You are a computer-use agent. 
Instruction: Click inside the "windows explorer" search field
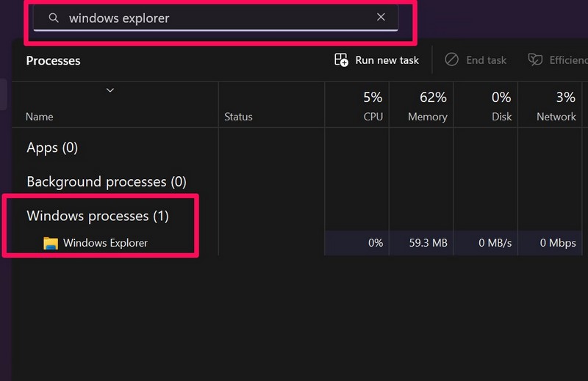pos(213,18)
